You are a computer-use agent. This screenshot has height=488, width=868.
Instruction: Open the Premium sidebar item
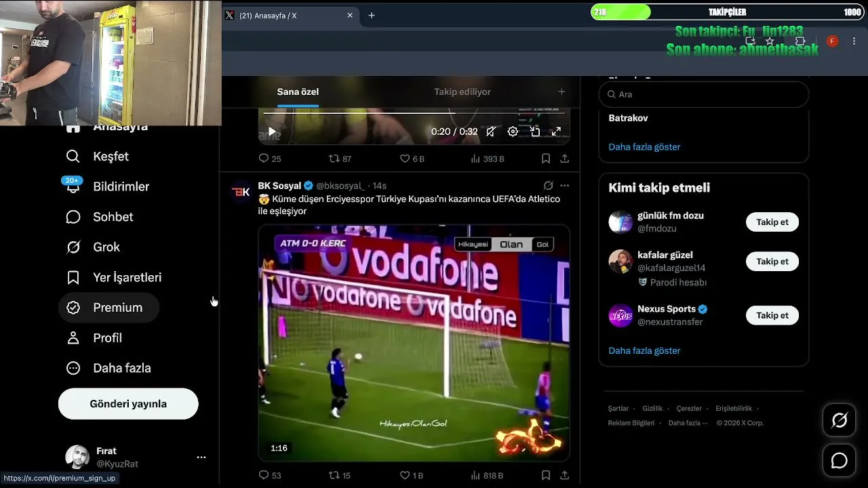(x=108, y=308)
